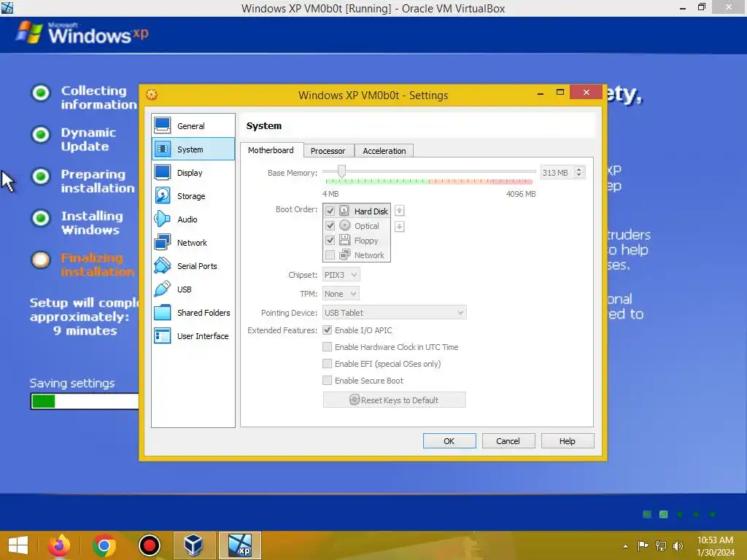Toggle Network boot checkbox

point(330,254)
